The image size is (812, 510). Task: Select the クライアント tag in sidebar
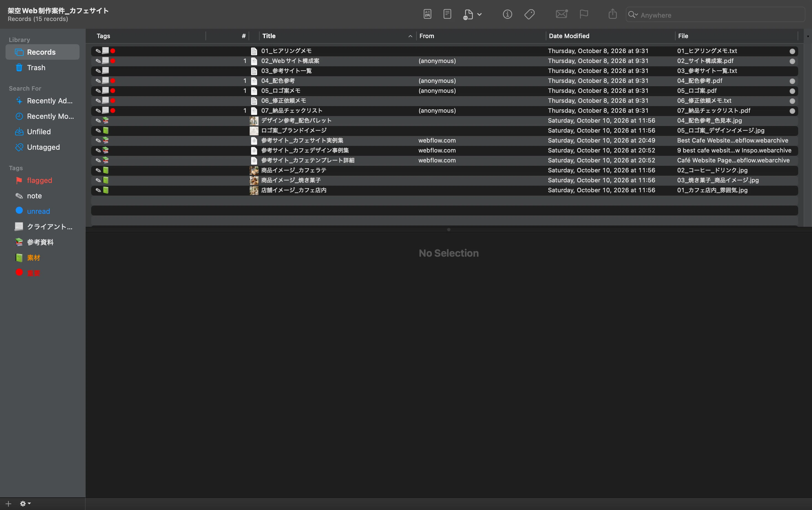click(x=43, y=227)
